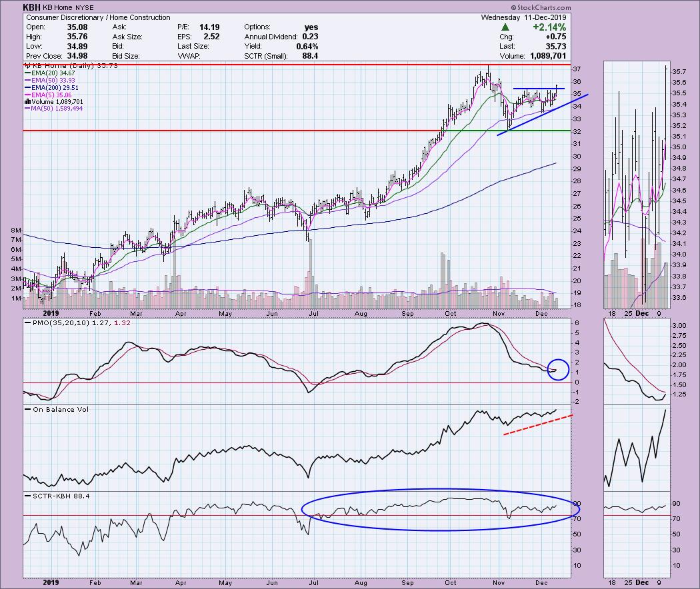Click the Volume value in the header

548,56
